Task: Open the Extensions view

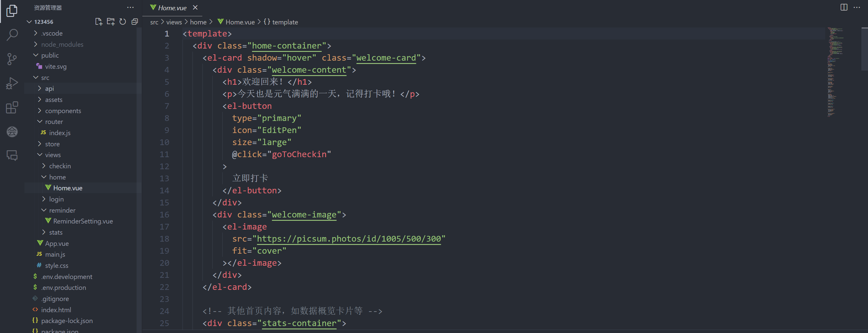Action: pyautogui.click(x=12, y=107)
